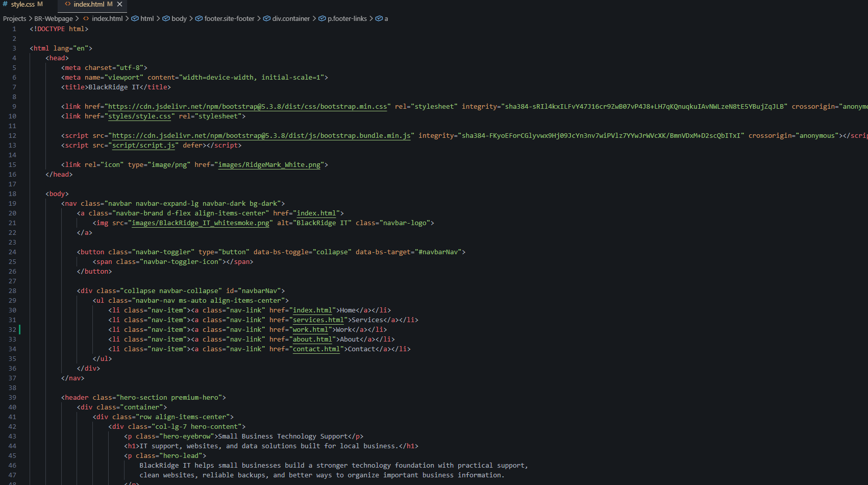Screen dimensions: 868x485
Task: Click the 'col-lg-7 hero-content' class text
Action: (x=196, y=427)
